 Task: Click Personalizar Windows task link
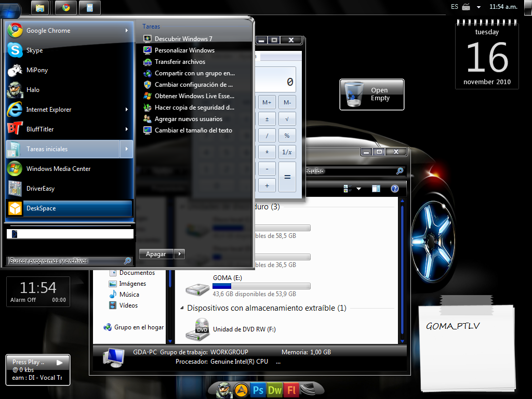pos(184,50)
